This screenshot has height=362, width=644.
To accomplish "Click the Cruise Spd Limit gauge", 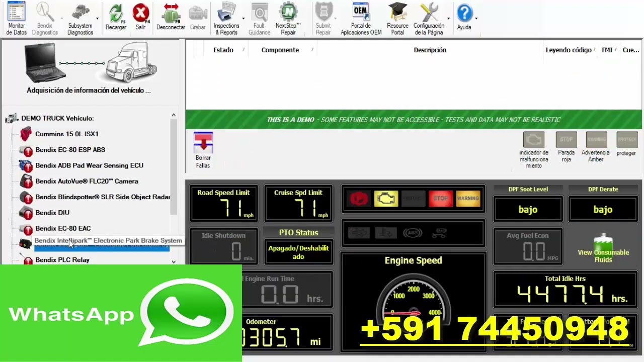I will (298, 203).
